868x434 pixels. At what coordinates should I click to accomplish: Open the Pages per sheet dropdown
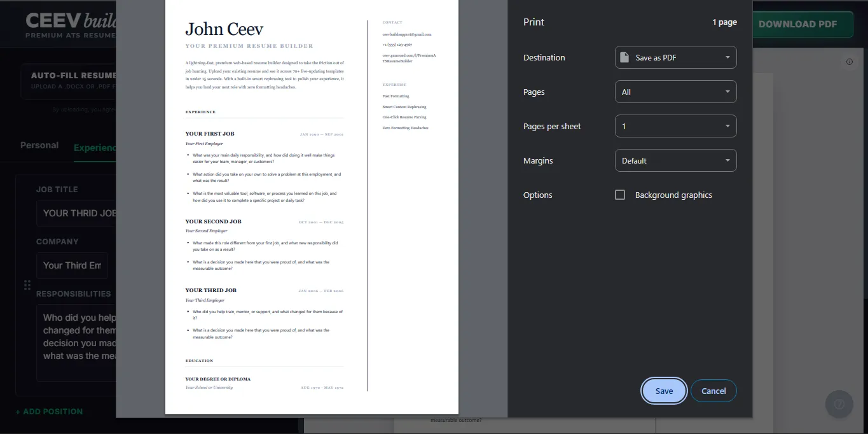pos(675,126)
